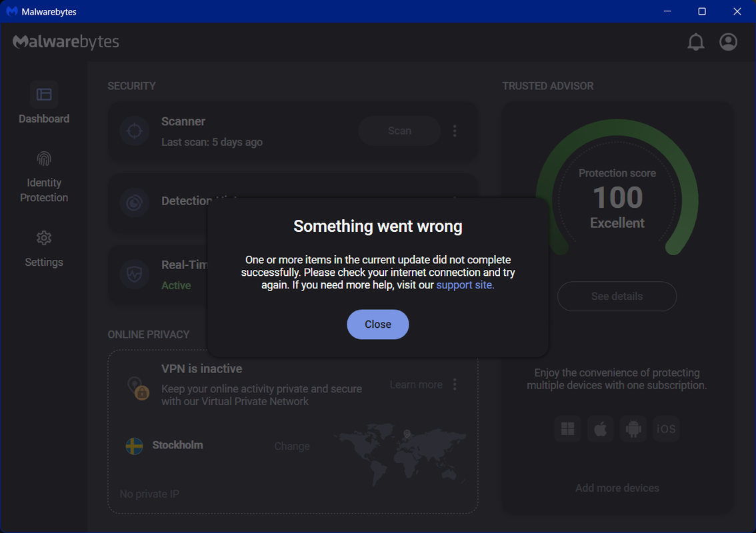Open the notifications bell
The image size is (756, 533).
pyautogui.click(x=696, y=42)
